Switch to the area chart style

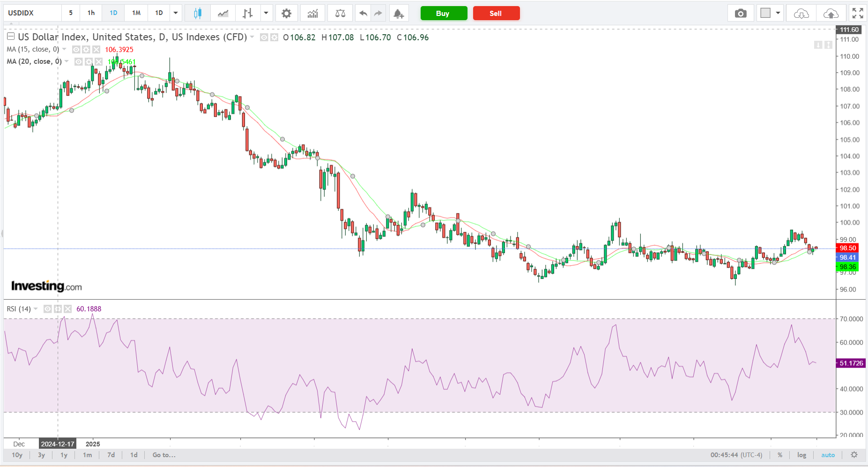[223, 13]
